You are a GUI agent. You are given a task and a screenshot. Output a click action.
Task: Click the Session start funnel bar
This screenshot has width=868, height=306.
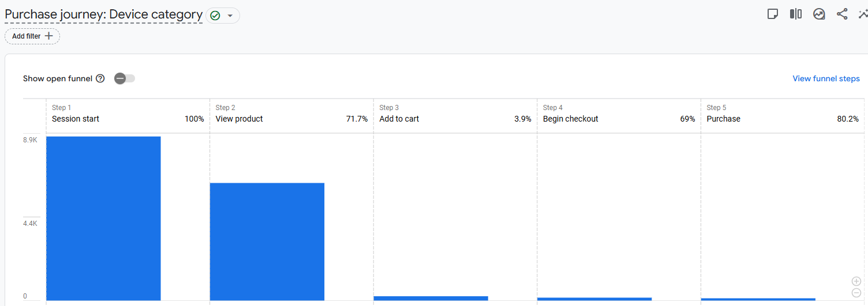(103, 218)
